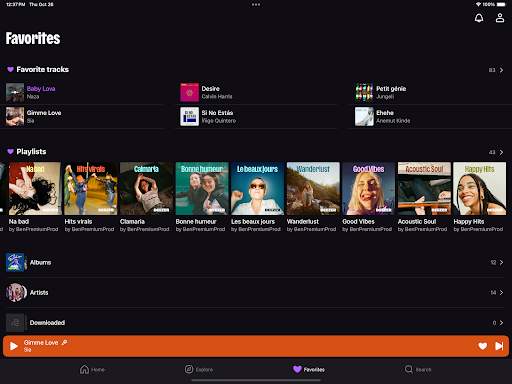Screen dimensions: 512x384
Task: Play the track titled Ehehe
Action: coord(385,113)
